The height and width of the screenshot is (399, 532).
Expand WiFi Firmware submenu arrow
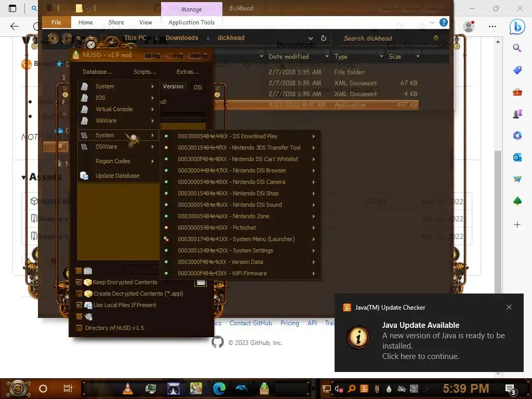tap(313, 273)
